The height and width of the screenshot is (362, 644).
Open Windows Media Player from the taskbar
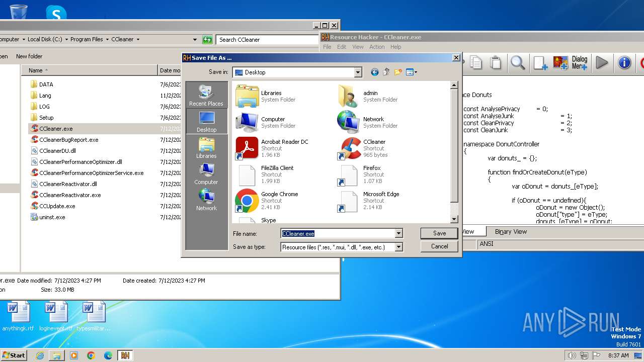pos(73,355)
